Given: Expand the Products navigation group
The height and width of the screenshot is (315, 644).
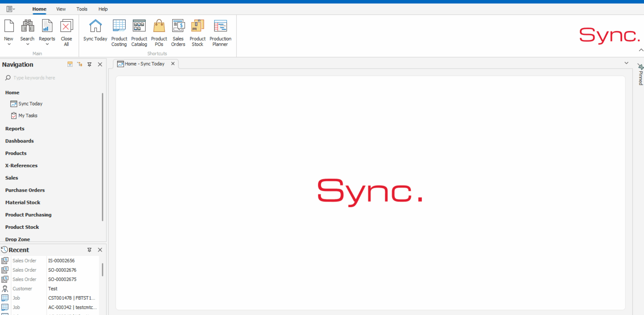Looking at the screenshot, I should point(16,153).
